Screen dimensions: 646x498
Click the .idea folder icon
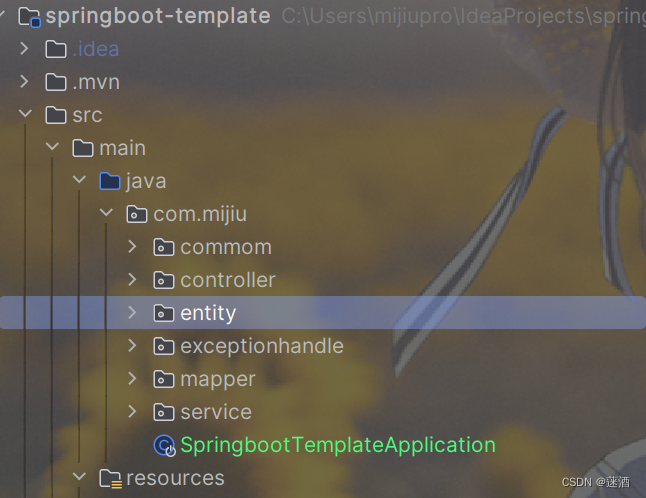click(x=56, y=49)
